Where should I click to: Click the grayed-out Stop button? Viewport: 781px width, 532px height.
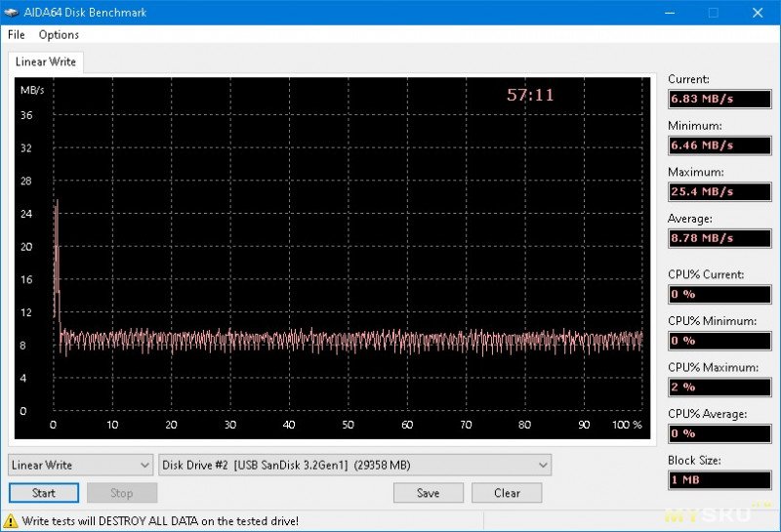pos(121,493)
